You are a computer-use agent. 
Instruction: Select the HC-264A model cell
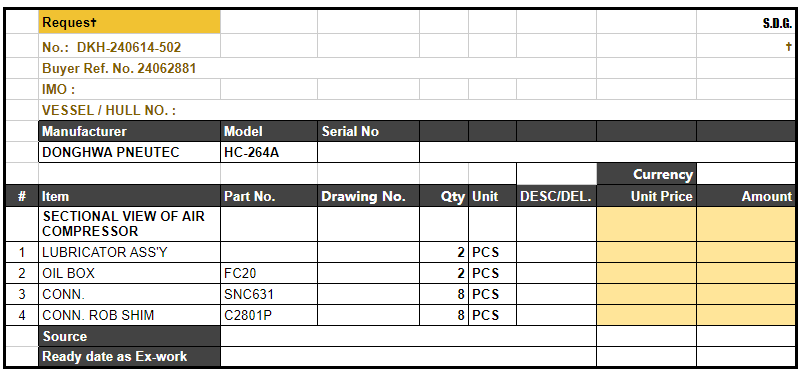[x=269, y=152]
